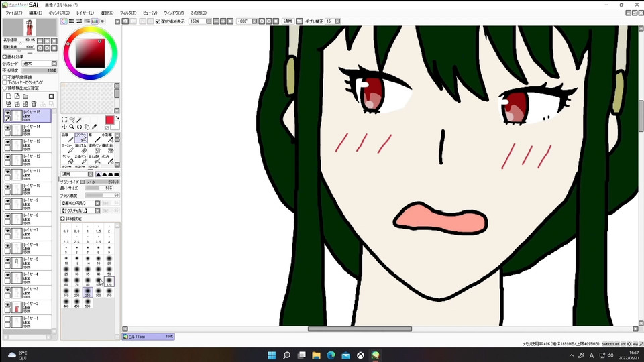Screen dimensions: 644x362
Task: Open the キャンバス(C) menu
Action: [x=59, y=13]
